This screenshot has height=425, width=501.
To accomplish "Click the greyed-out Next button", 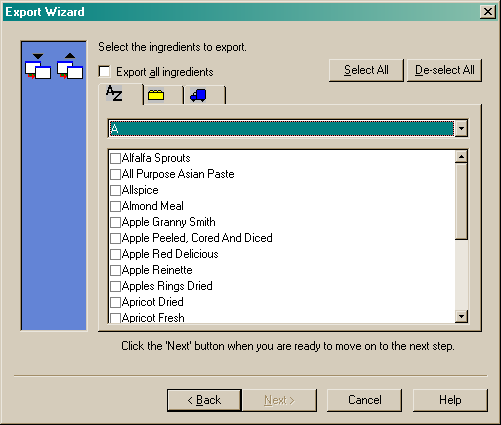I will pyautogui.click(x=279, y=400).
